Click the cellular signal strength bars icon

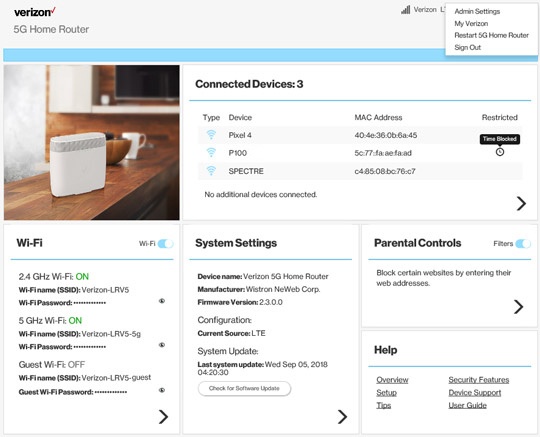pyautogui.click(x=405, y=10)
